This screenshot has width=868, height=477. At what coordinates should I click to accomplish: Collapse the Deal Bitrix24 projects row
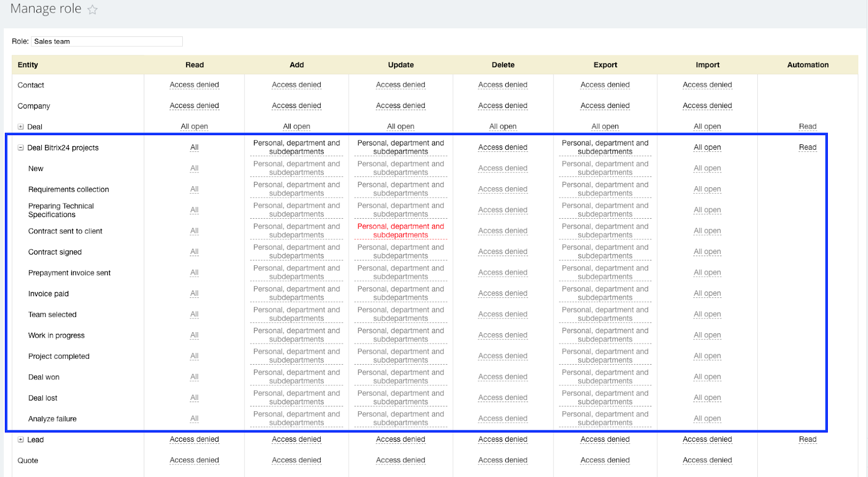click(x=21, y=148)
